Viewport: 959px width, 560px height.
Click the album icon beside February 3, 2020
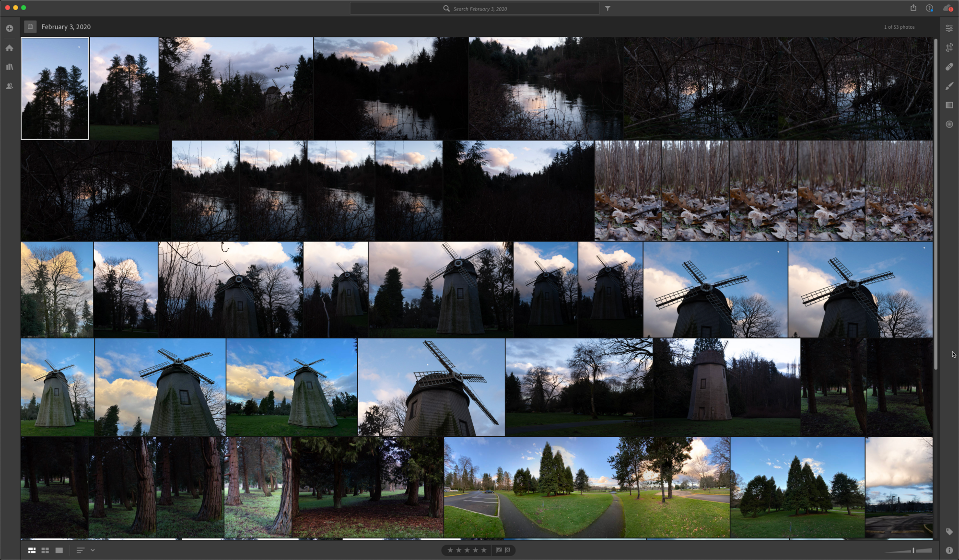point(30,27)
